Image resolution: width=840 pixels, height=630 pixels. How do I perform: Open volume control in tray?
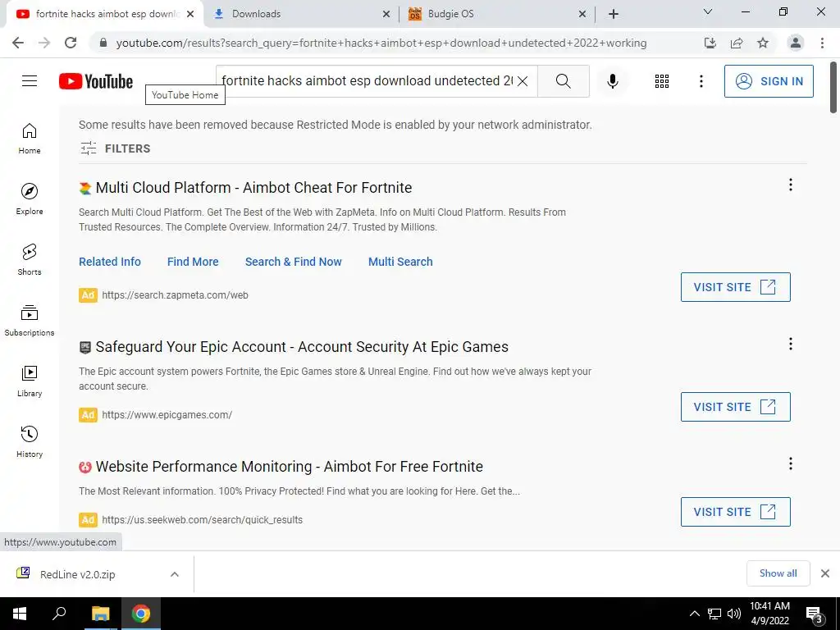(x=734, y=614)
